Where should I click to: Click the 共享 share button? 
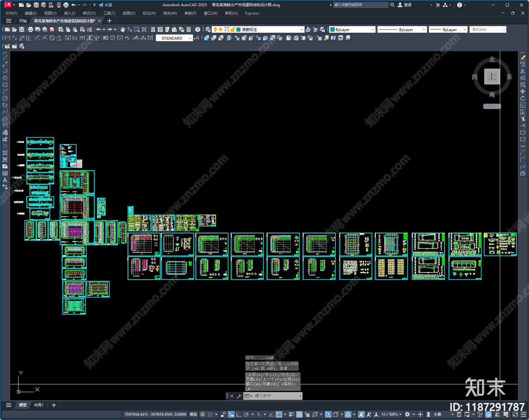pyautogui.click(x=105, y=5)
